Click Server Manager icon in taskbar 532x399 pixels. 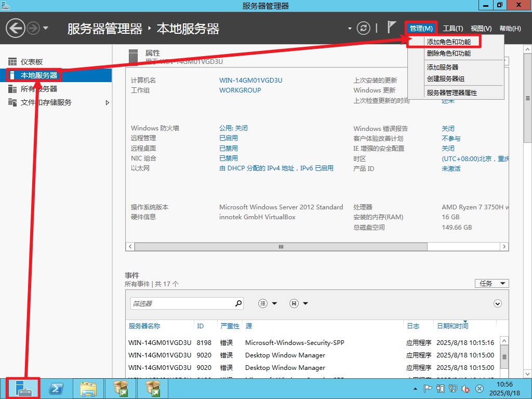pyautogui.click(x=23, y=389)
